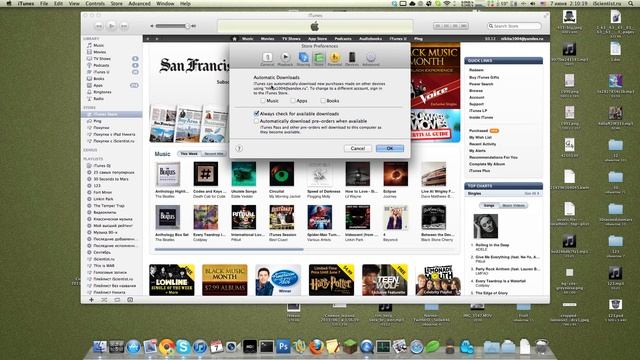Open the Store preferences pane
The height and width of the screenshot is (360, 640).
[x=319, y=59]
